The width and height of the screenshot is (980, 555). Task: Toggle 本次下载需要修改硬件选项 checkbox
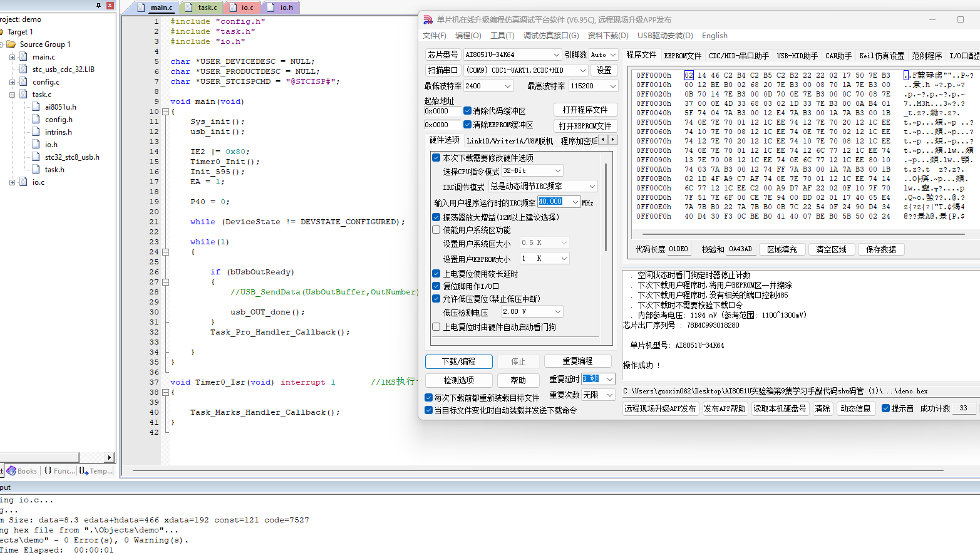[x=436, y=158]
